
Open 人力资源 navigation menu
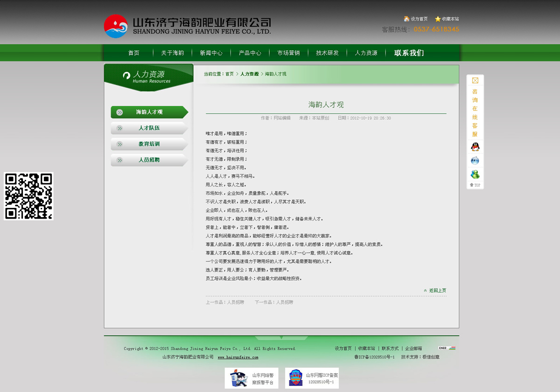point(366,53)
